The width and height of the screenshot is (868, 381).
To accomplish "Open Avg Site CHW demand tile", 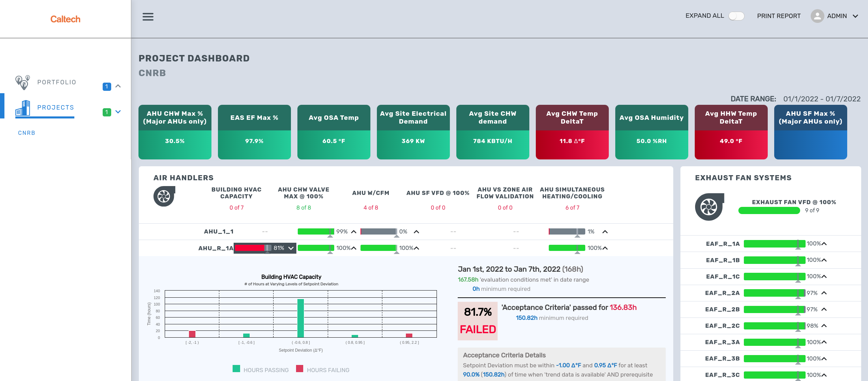I will pos(493,132).
